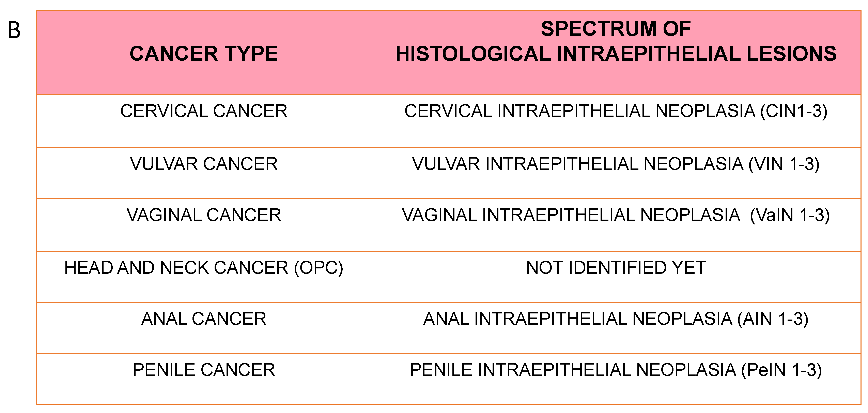Click PENILE INTRAEPITHELIAL NEOPLASIA (PeIN 1-3) text

click(x=616, y=370)
